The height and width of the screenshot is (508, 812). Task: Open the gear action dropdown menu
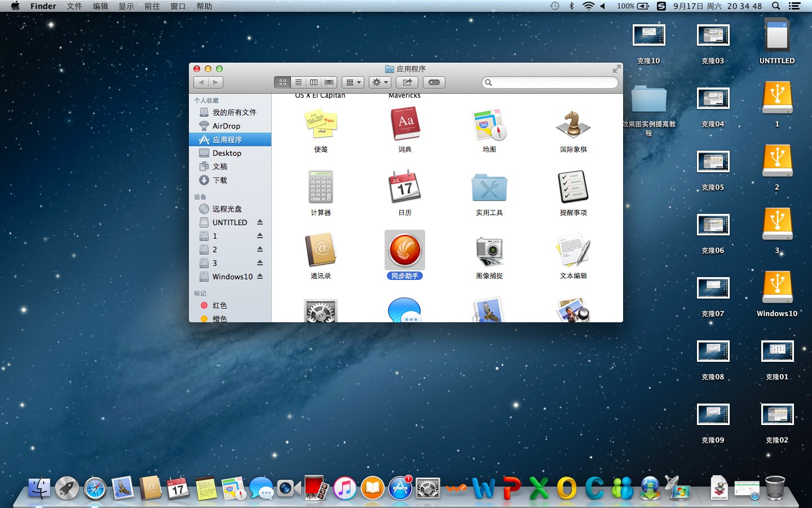click(380, 82)
